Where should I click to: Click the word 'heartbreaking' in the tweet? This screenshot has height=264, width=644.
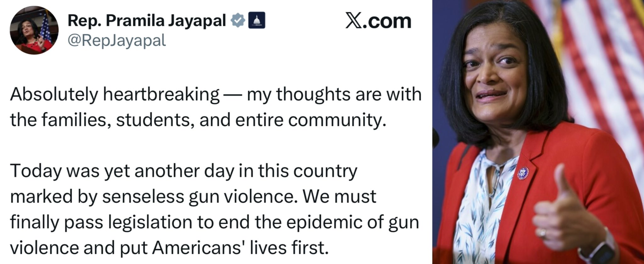pyautogui.click(x=161, y=94)
